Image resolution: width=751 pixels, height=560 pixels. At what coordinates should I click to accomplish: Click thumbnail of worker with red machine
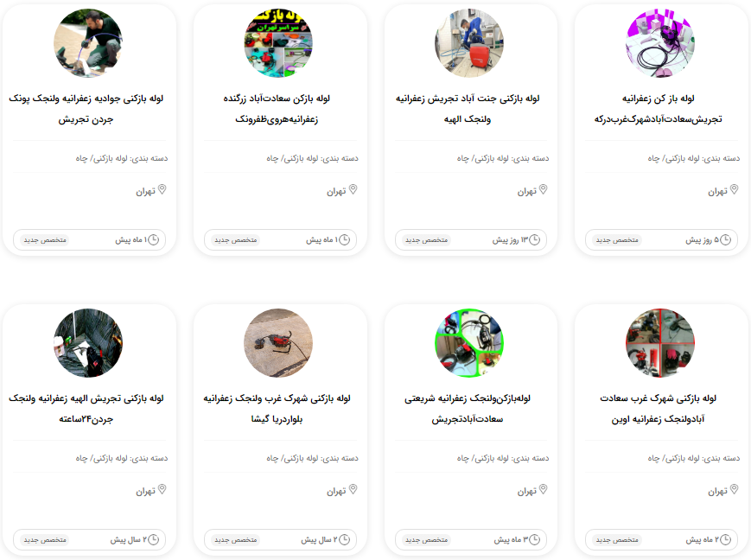pos(469,43)
